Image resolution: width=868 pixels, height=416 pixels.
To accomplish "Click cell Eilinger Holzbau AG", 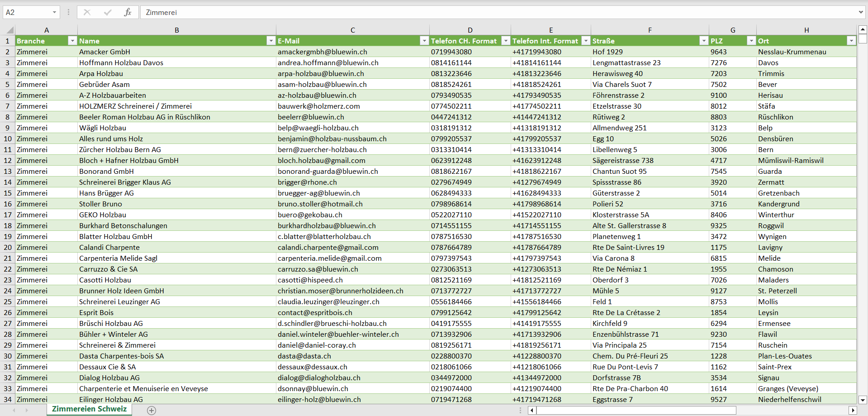I will (x=177, y=399).
